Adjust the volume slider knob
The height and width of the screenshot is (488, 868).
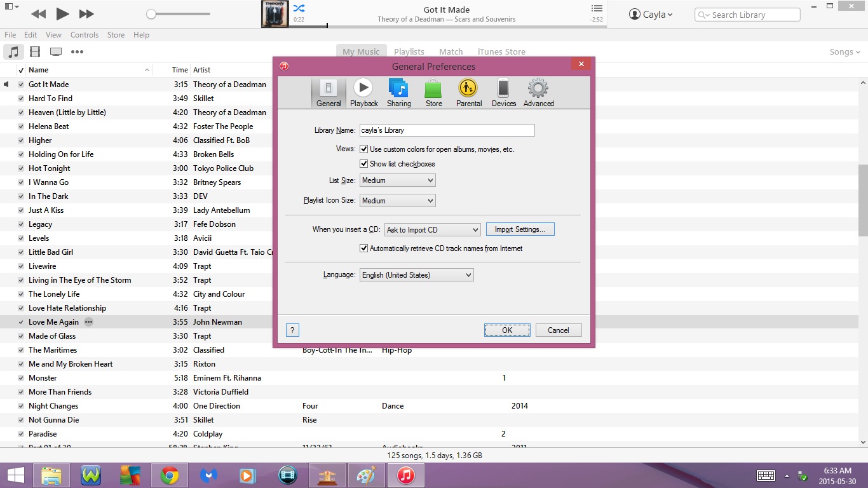coord(151,14)
